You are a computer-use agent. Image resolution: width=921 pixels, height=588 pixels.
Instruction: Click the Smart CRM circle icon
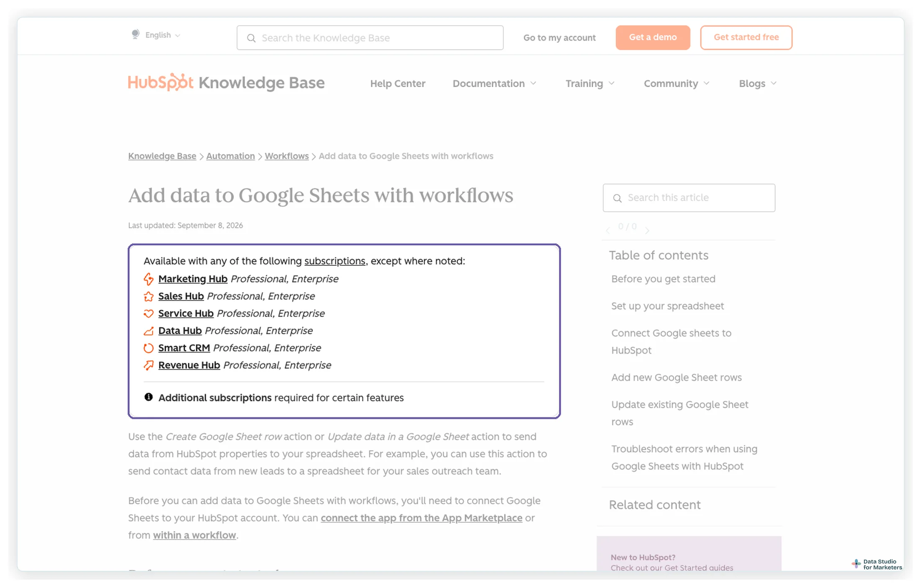click(149, 348)
